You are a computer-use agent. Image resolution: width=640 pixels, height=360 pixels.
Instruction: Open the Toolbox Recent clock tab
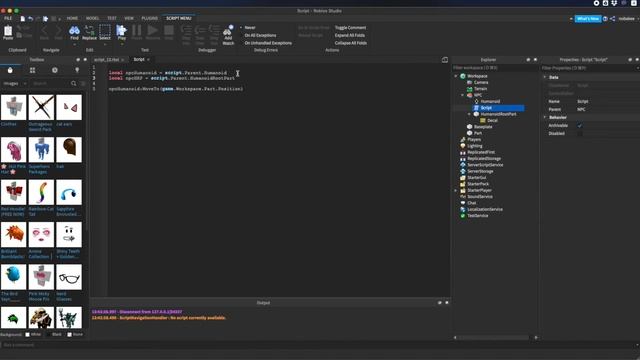[x=55, y=70]
